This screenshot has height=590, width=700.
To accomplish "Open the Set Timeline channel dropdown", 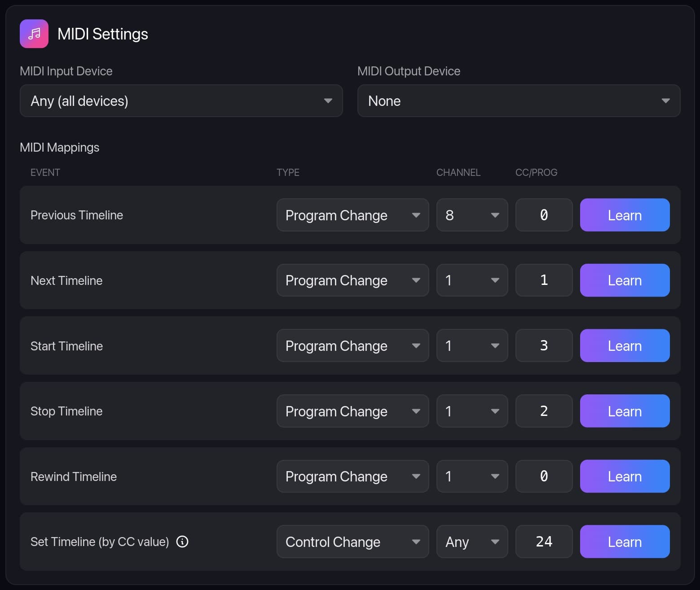I will point(472,542).
